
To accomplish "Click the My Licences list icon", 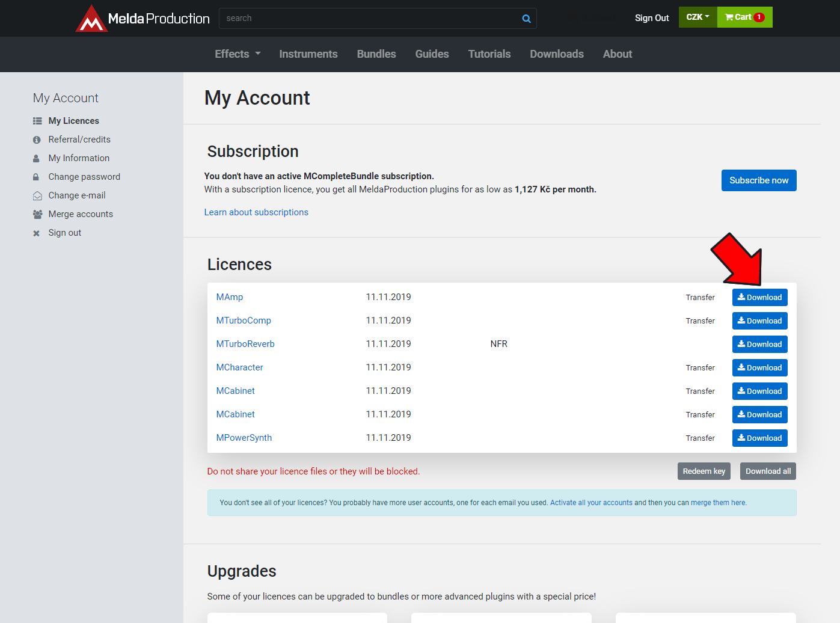I will pyautogui.click(x=37, y=121).
